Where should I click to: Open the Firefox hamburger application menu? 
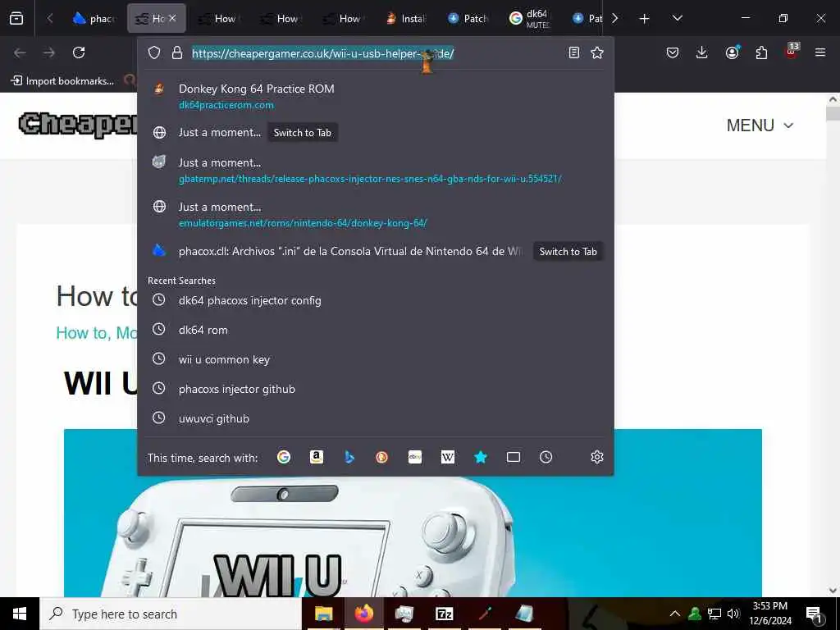point(820,52)
